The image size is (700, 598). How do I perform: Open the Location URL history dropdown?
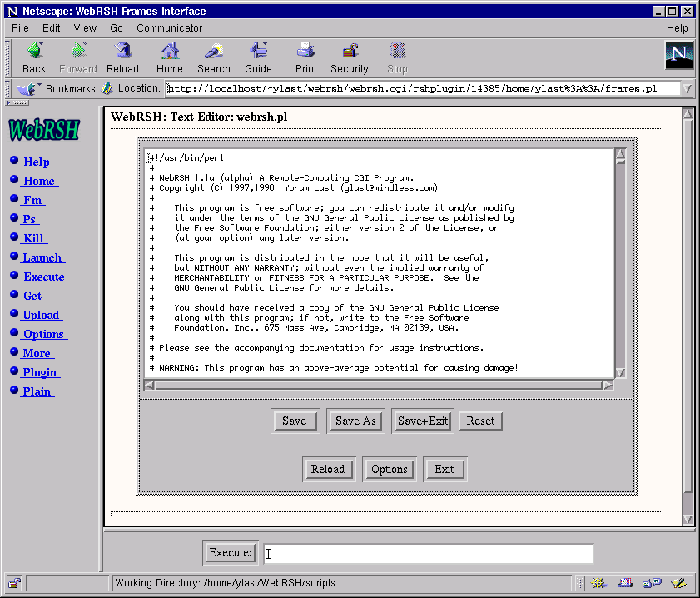(x=687, y=88)
